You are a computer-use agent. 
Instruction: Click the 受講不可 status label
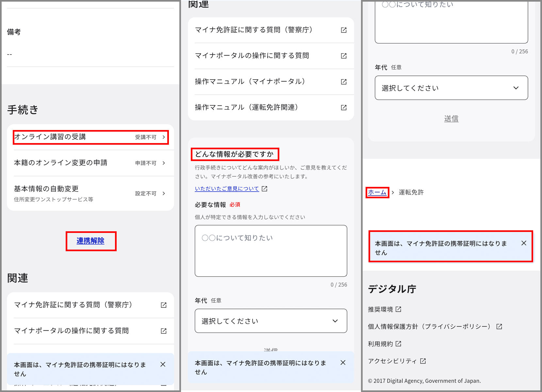tap(146, 137)
